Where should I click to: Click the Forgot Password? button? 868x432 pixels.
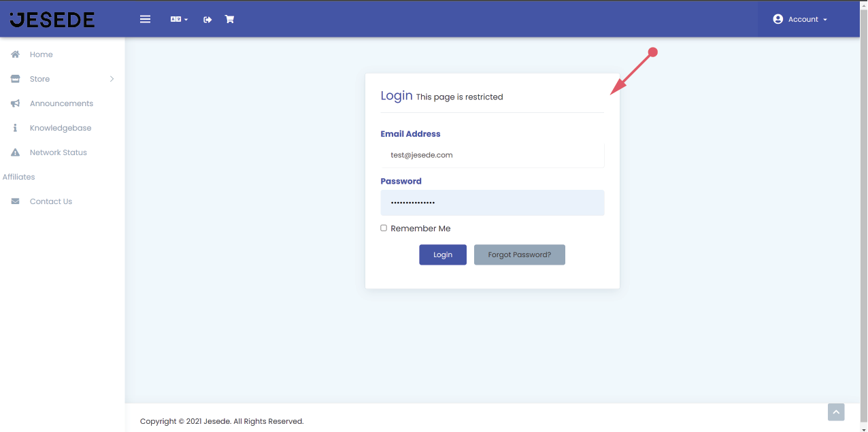click(x=519, y=254)
